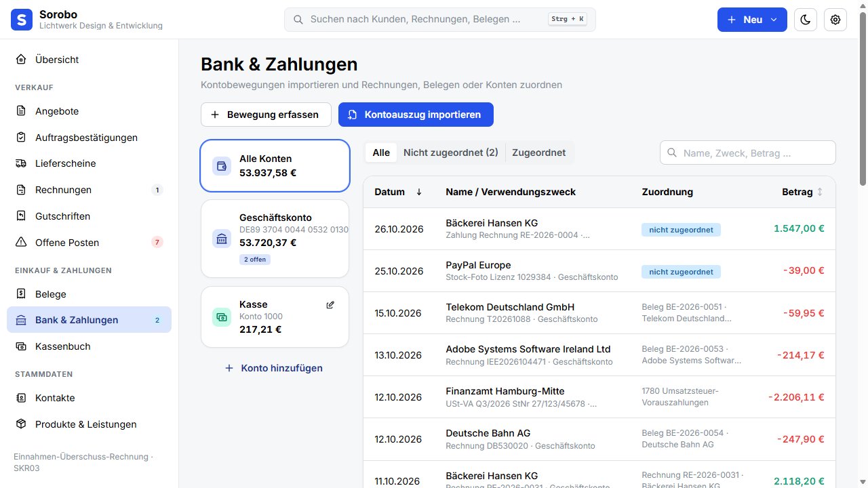
Task: Click the Deutsche Bahn AG transaction name
Action: [488, 433]
